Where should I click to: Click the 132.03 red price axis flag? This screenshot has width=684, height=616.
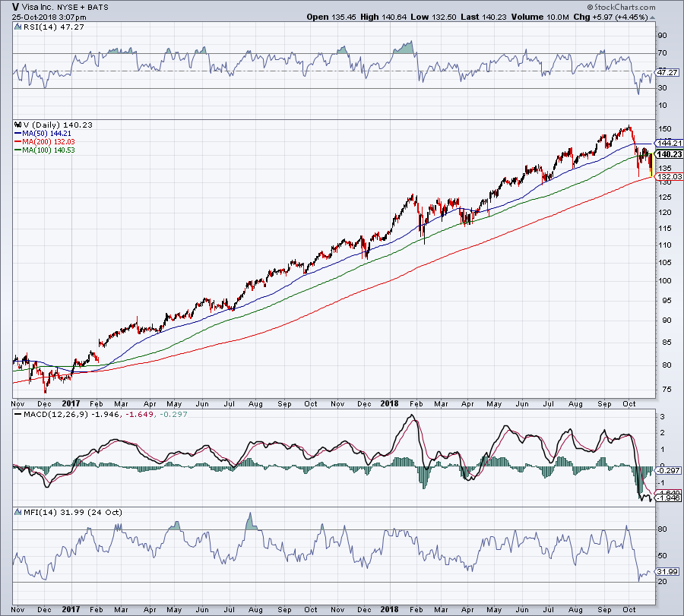669,176
